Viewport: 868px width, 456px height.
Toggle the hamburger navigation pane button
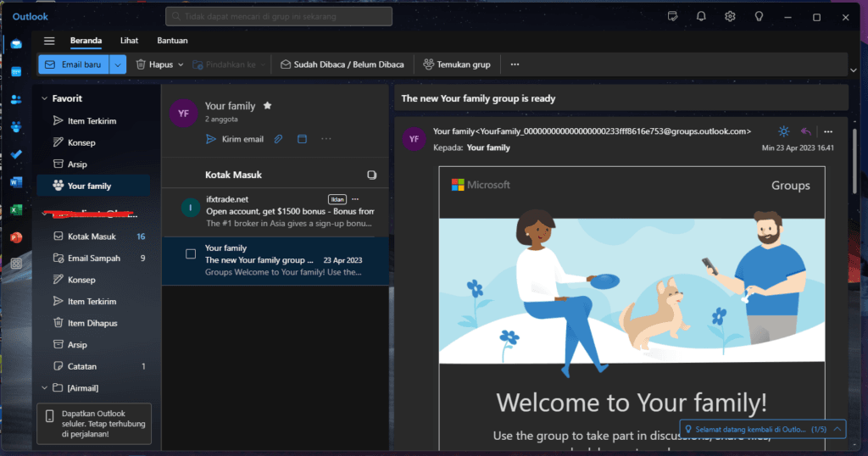[49, 41]
